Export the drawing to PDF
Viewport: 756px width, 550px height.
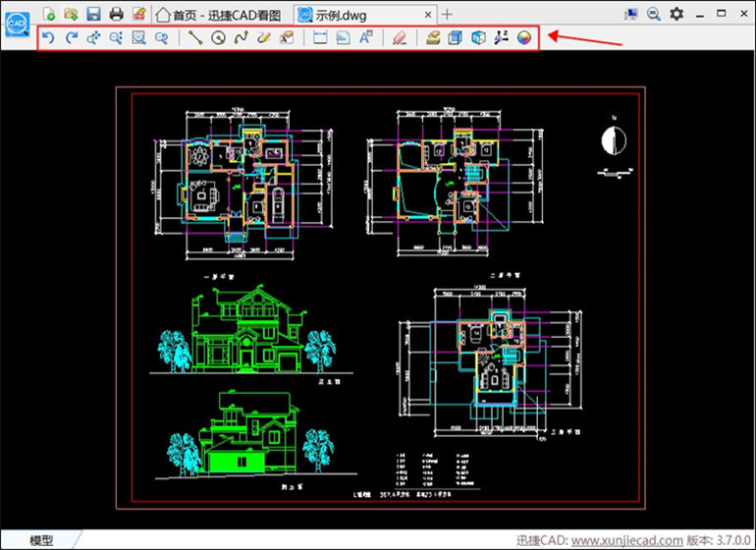138,14
